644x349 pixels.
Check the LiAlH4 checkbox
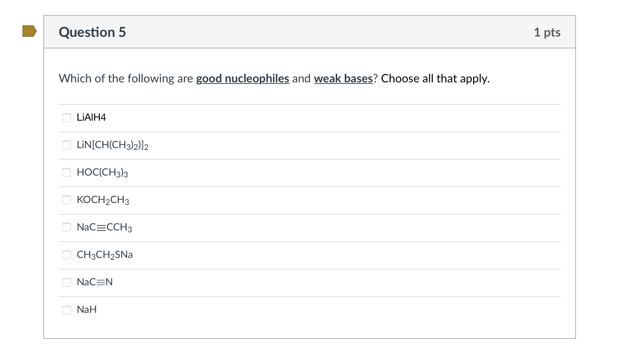pyautogui.click(x=67, y=118)
